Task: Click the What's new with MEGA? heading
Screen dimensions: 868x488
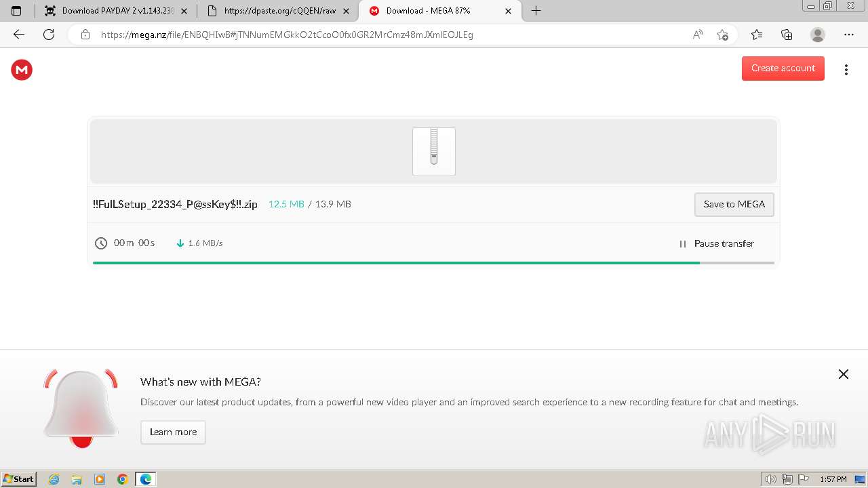Action: [x=201, y=382]
